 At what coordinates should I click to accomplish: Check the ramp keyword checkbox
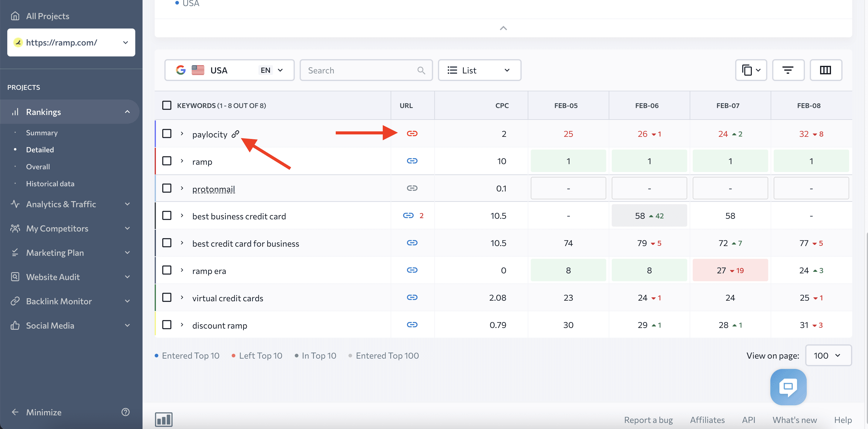click(167, 161)
